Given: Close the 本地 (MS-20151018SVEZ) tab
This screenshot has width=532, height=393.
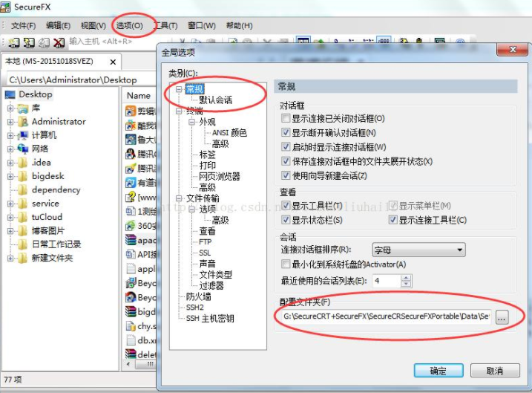Looking at the screenshot, I should coord(113,62).
